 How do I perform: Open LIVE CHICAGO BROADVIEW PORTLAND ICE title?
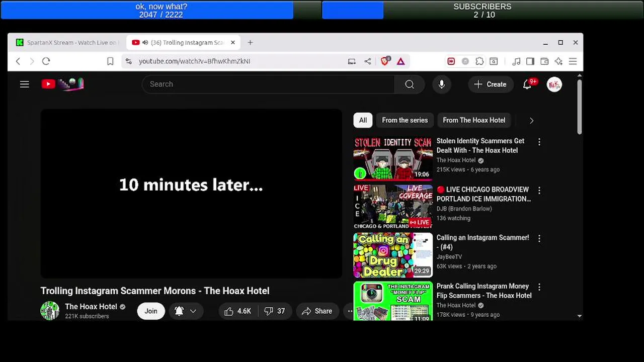click(484, 194)
